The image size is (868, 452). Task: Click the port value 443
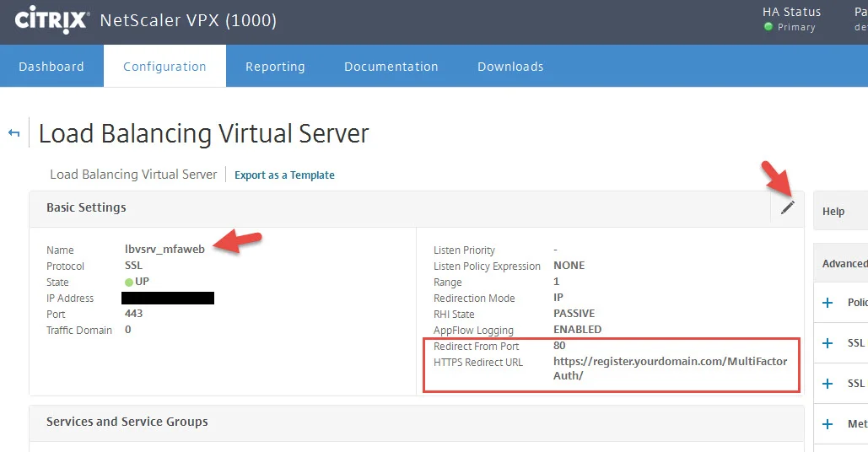[x=133, y=313]
